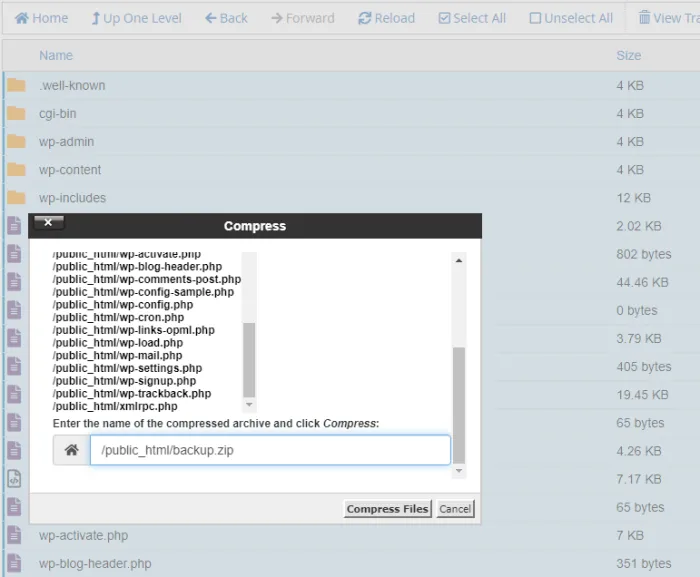Image resolution: width=700 pixels, height=577 pixels.
Task: Close the Compress dialog with X
Action: point(48,223)
